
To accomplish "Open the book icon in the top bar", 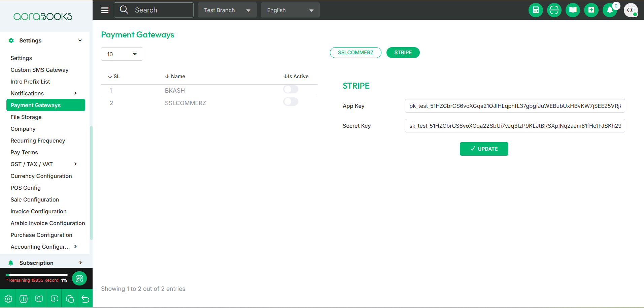I will [x=573, y=10].
